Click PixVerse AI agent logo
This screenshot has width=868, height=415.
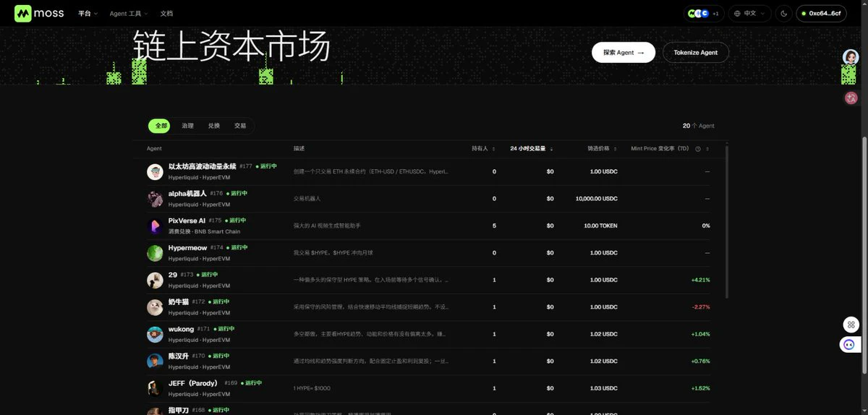coord(155,226)
